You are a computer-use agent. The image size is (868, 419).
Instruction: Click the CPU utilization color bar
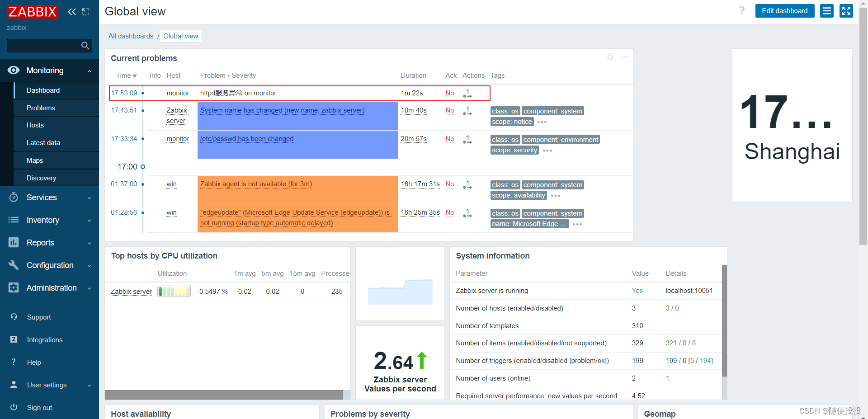click(x=174, y=292)
